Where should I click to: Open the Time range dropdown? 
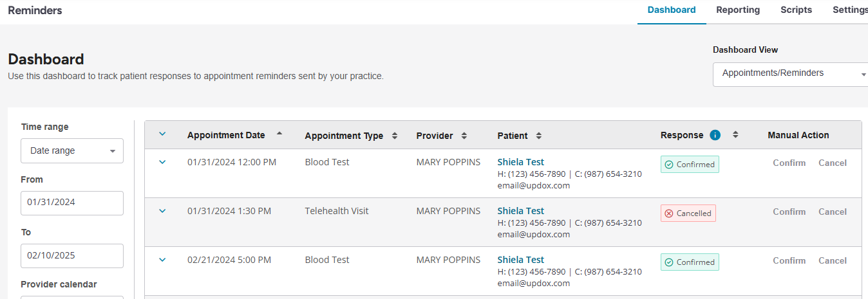point(71,150)
